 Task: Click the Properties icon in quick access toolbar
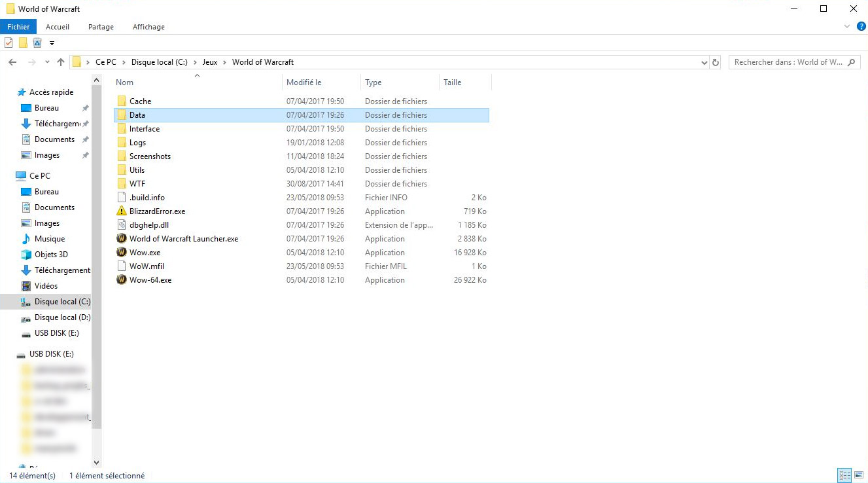pos(9,43)
